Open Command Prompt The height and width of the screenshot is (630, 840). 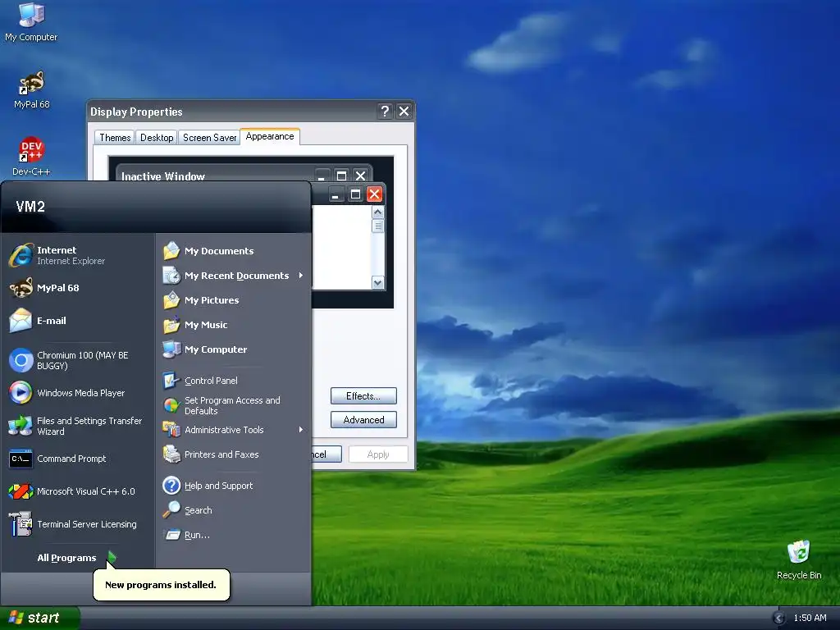78,459
